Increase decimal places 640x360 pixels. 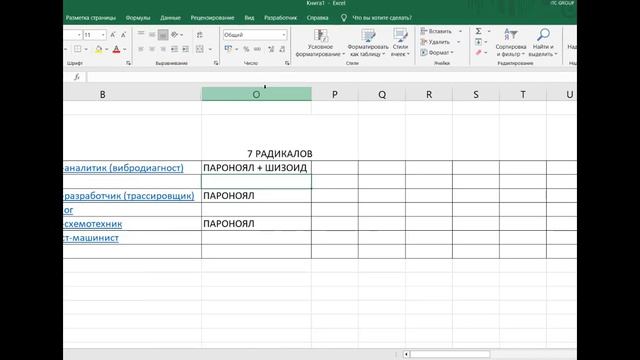tap(271, 49)
